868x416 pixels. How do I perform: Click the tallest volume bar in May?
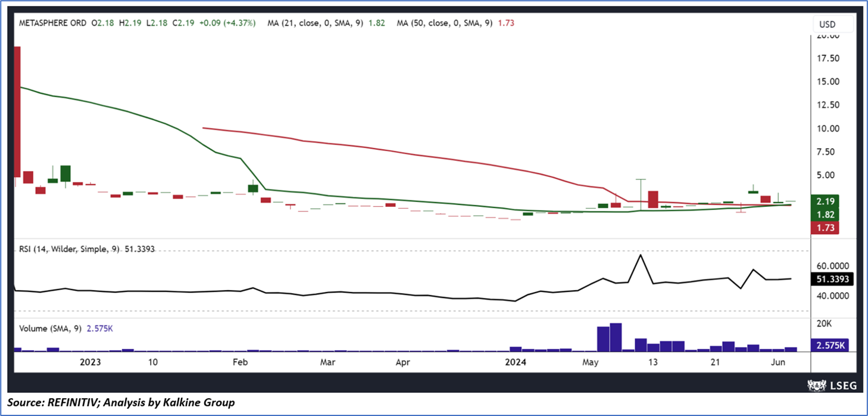616,337
